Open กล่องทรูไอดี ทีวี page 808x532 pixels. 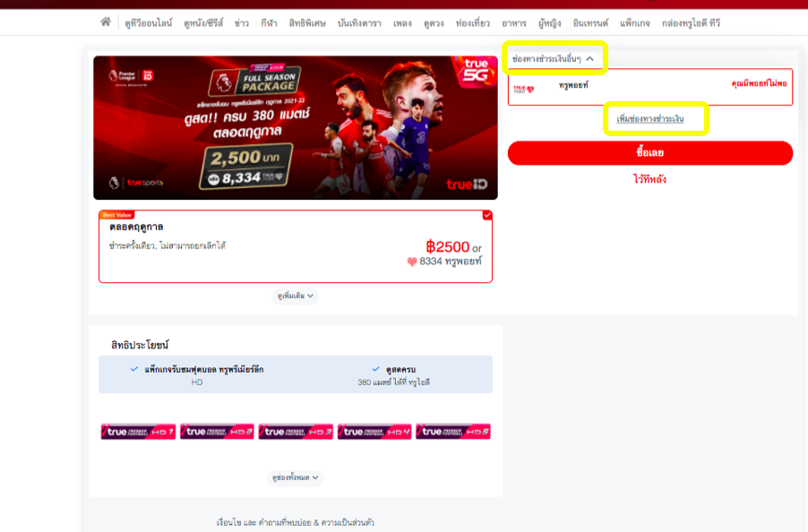691,23
